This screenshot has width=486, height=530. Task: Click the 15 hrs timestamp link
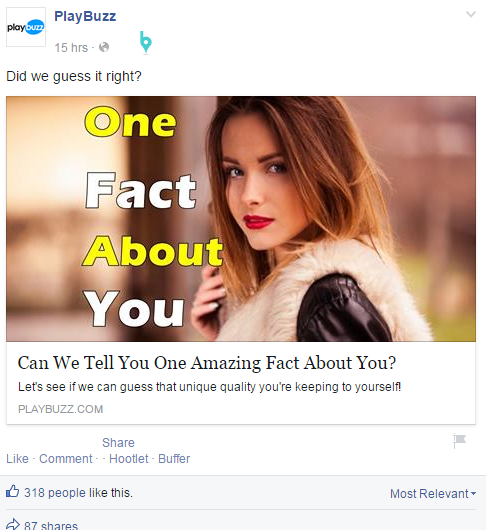point(71,48)
